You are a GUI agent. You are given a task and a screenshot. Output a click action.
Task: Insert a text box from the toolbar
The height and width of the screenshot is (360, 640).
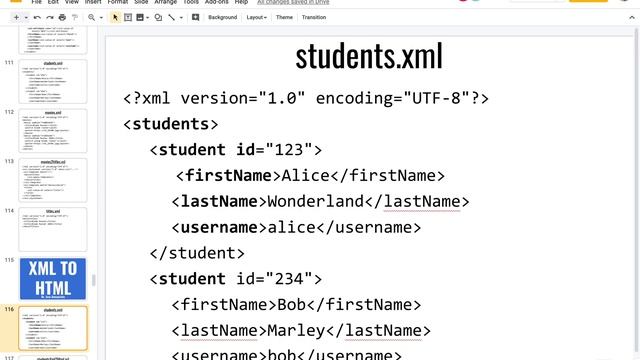pos(128,18)
